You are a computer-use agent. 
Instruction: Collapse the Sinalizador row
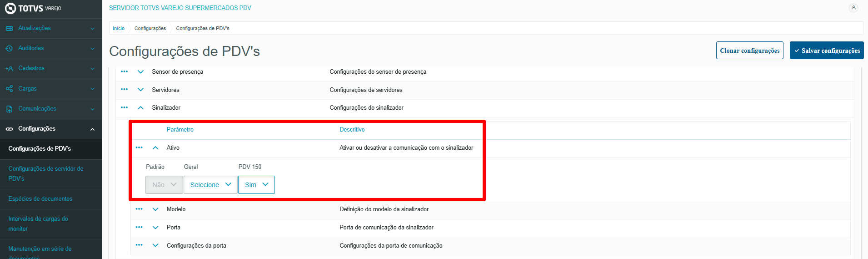(x=140, y=108)
